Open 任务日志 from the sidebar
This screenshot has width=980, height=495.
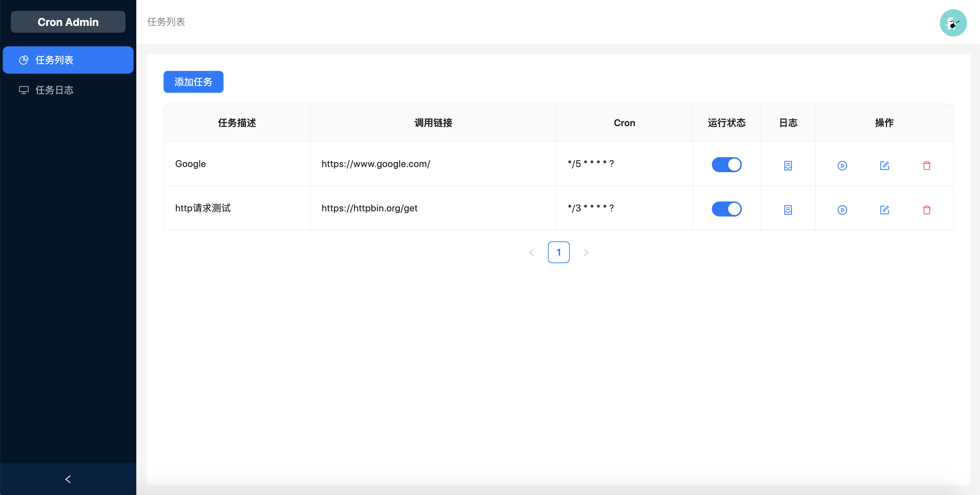coord(55,90)
